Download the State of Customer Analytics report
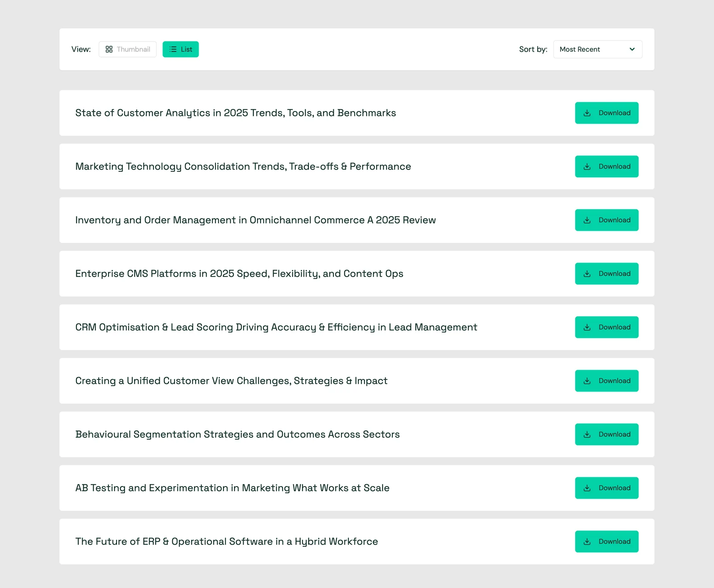Image resolution: width=714 pixels, height=588 pixels. [x=606, y=113]
